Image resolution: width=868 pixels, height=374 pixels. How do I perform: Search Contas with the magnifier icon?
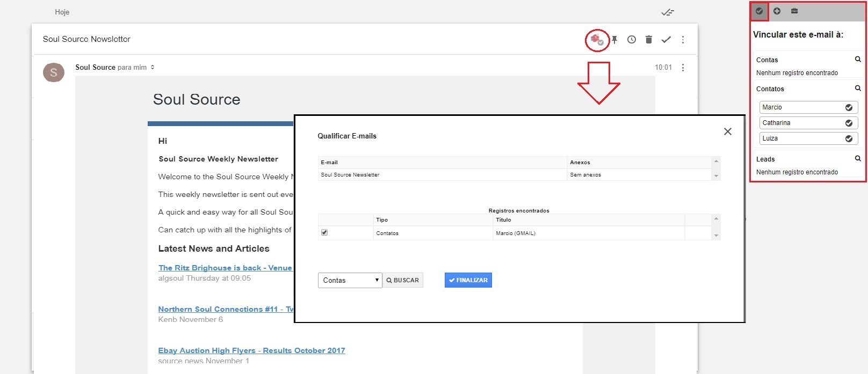click(858, 60)
